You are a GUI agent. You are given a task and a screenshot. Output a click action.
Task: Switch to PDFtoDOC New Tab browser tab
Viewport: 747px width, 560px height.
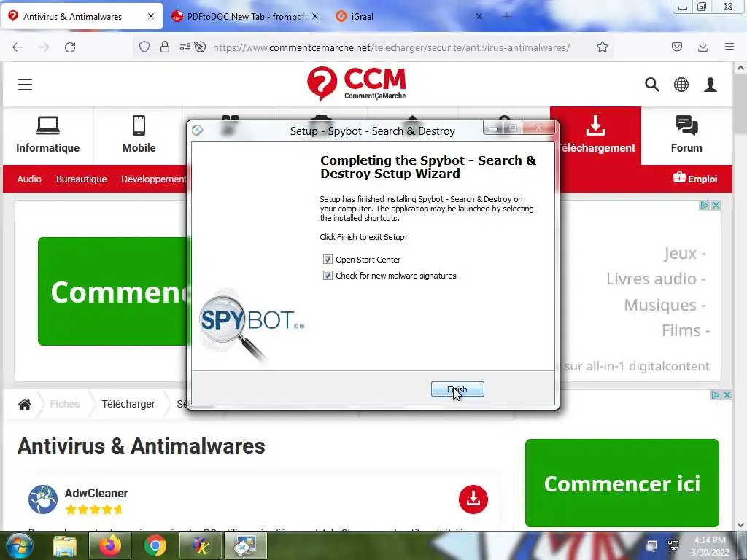pos(247,16)
